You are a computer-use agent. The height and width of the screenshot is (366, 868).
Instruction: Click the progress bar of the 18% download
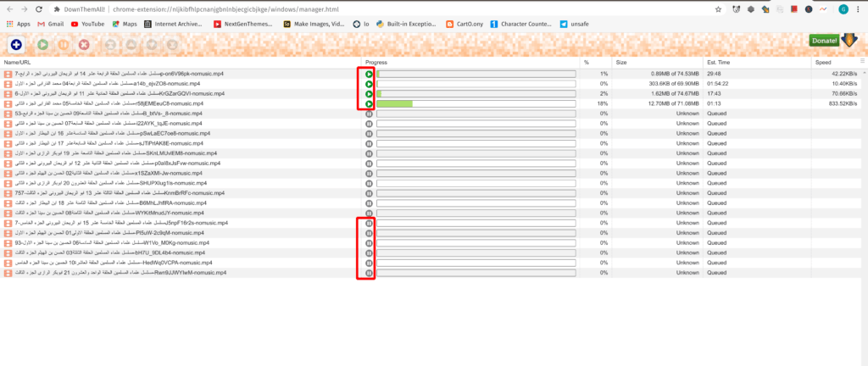(x=476, y=104)
